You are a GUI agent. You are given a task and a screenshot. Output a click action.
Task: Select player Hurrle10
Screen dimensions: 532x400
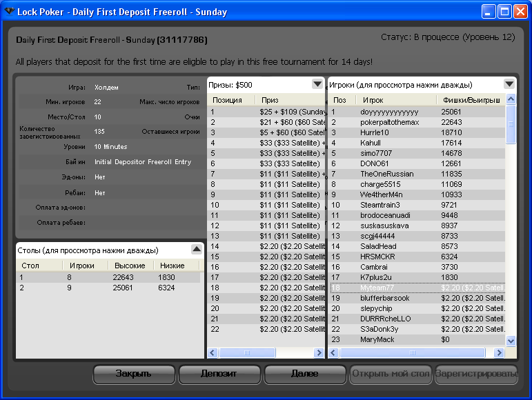click(417, 132)
